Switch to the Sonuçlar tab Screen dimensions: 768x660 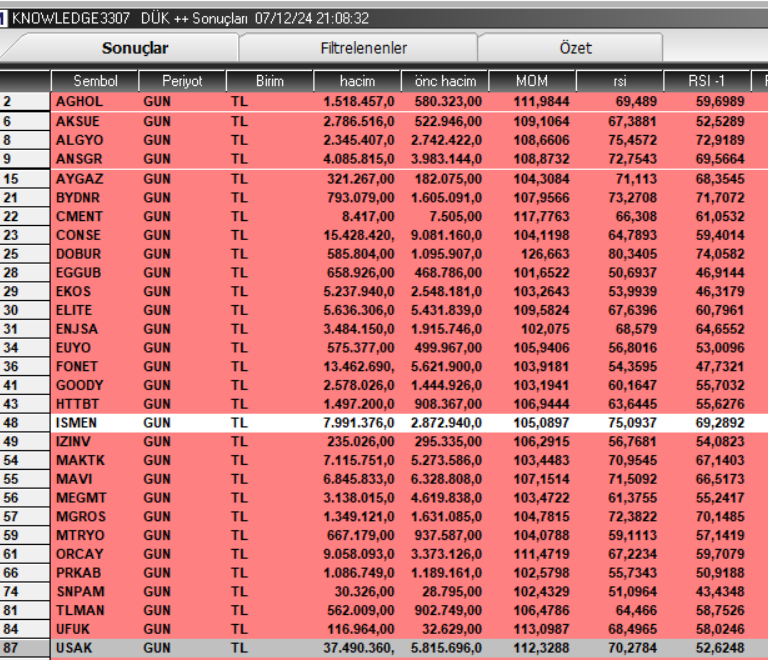pyautogui.click(x=135, y=48)
